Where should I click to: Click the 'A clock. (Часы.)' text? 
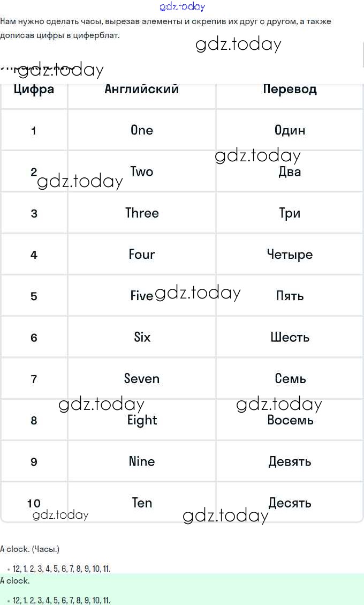click(30, 549)
